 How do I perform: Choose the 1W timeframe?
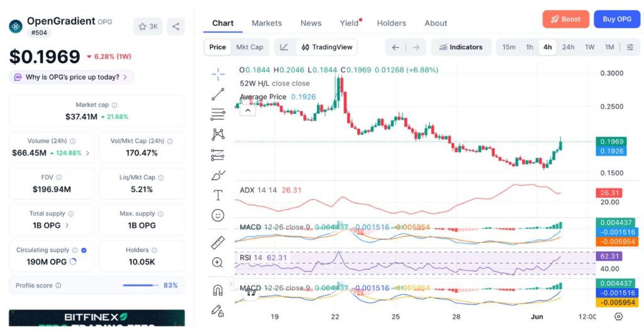pyautogui.click(x=590, y=47)
